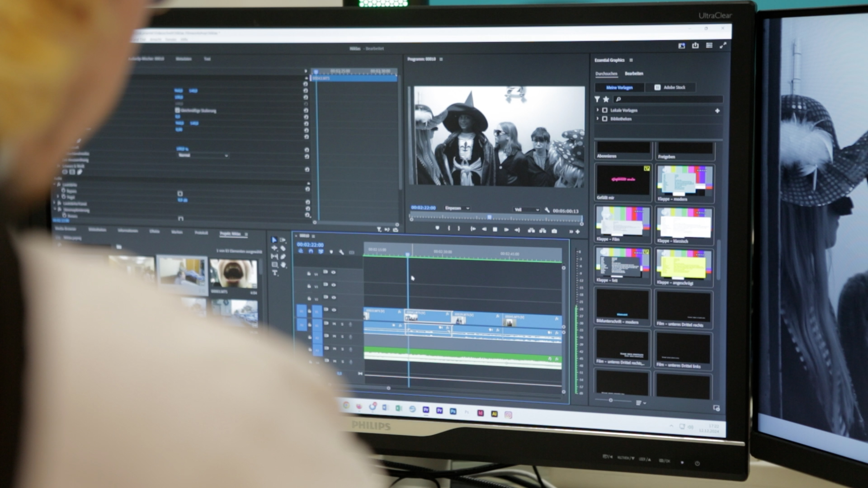Image resolution: width=868 pixels, height=488 pixels.
Task: Select the Selection arrow tool
Action: pos(274,240)
